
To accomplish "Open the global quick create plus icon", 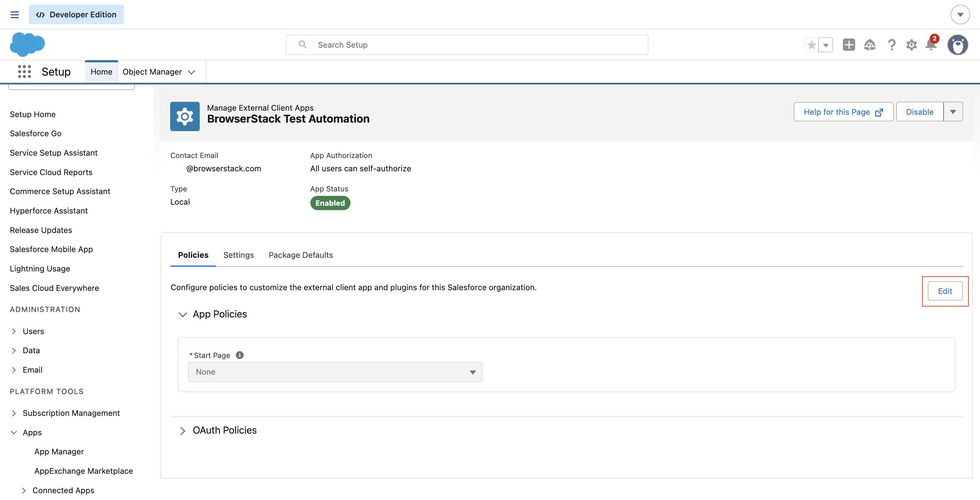I will pyautogui.click(x=849, y=45).
